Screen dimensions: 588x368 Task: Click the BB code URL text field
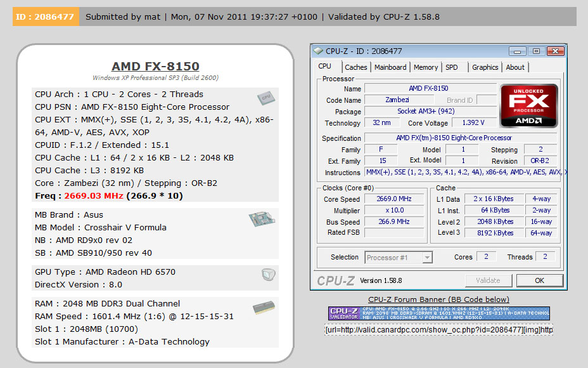click(x=438, y=330)
